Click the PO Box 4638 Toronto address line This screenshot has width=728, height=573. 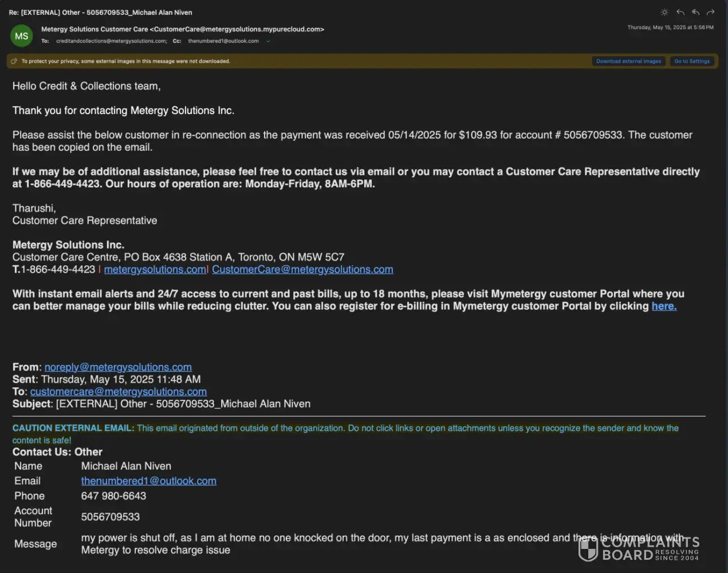point(178,257)
